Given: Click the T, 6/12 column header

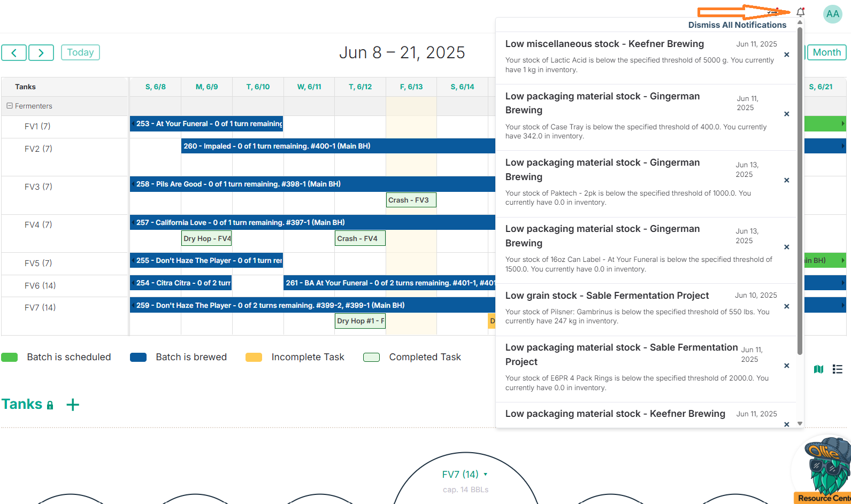Looking at the screenshot, I should click(360, 87).
